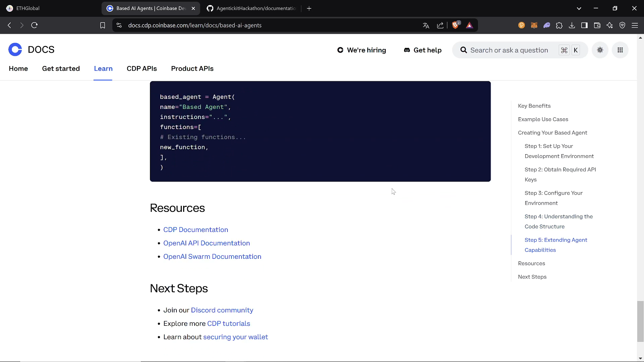Jump to Key Benefits section

pos(534,106)
